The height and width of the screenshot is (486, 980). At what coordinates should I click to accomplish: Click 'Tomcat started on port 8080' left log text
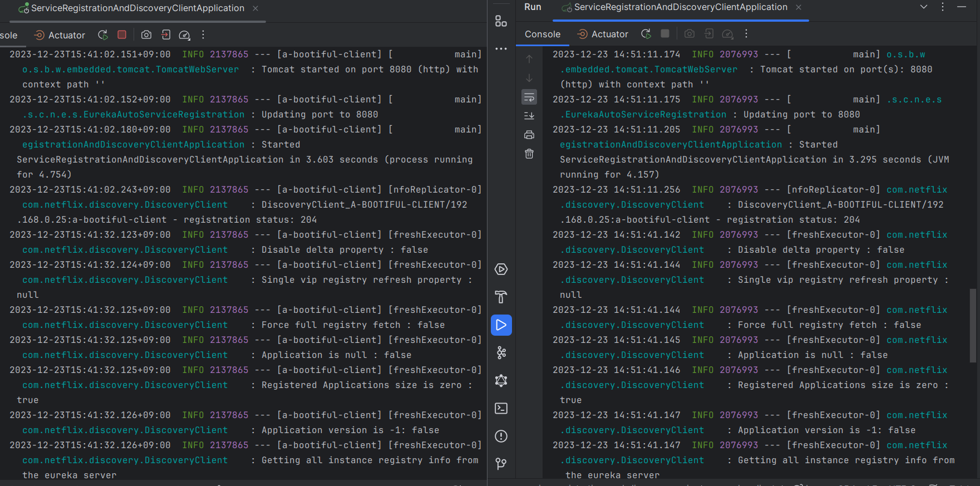pyautogui.click(x=337, y=70)
